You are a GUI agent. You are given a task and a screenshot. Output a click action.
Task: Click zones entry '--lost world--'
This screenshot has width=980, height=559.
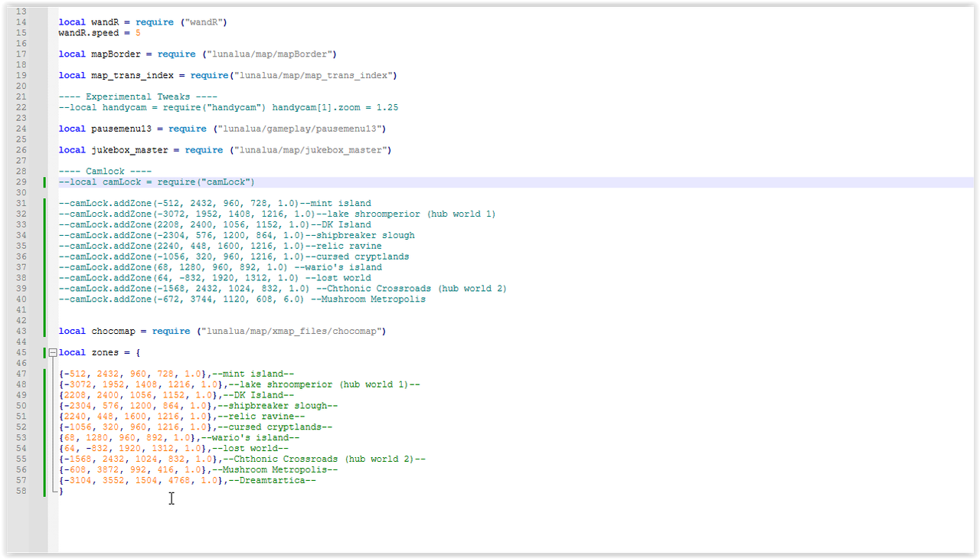click(x=173, y=448)
